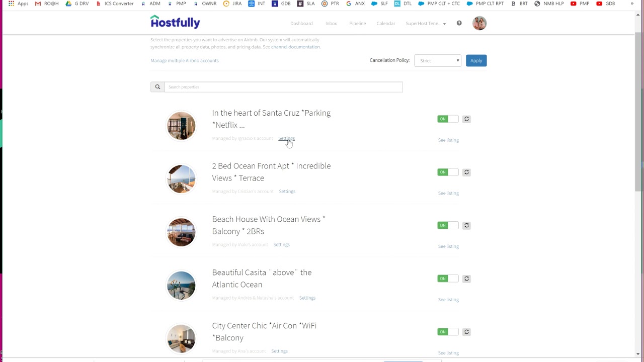Disable City Center Chic listing switch

(x=447, y=332)
